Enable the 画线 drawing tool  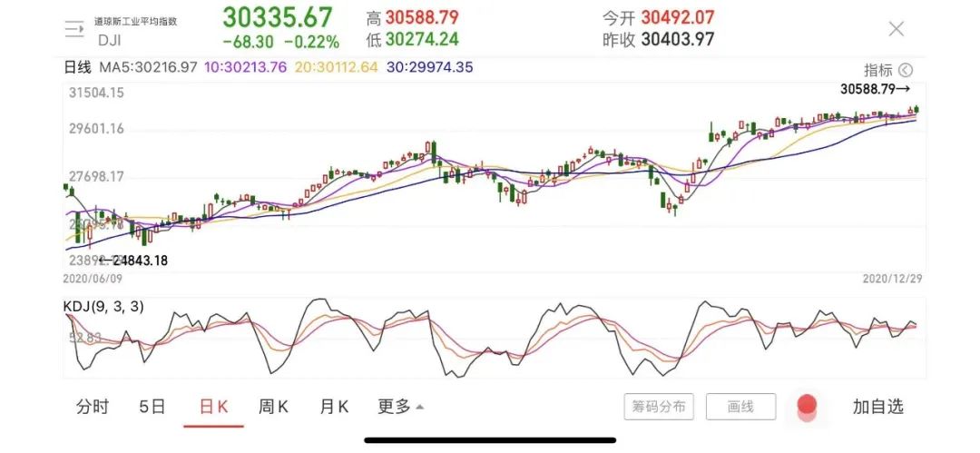point(741,407)
